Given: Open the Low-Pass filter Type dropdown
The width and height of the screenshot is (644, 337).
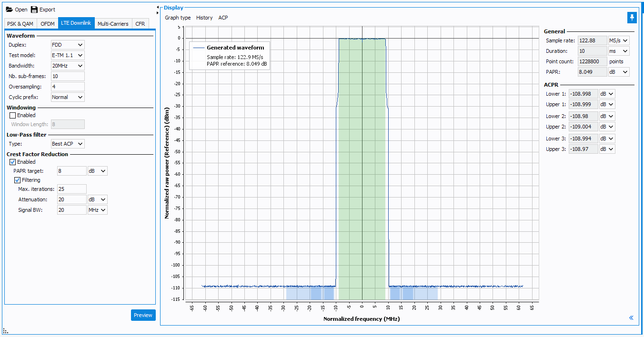Looking at the screenshot, I should coord(68,144).
